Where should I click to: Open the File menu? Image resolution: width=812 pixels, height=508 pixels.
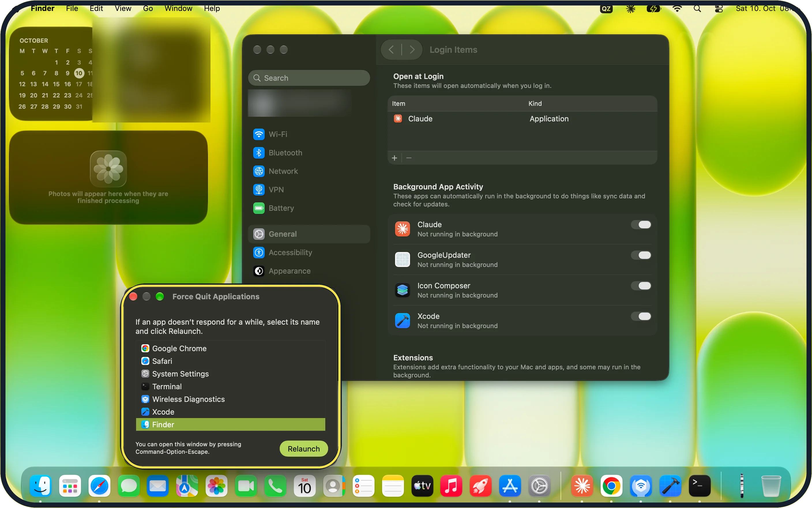(72, 8)
